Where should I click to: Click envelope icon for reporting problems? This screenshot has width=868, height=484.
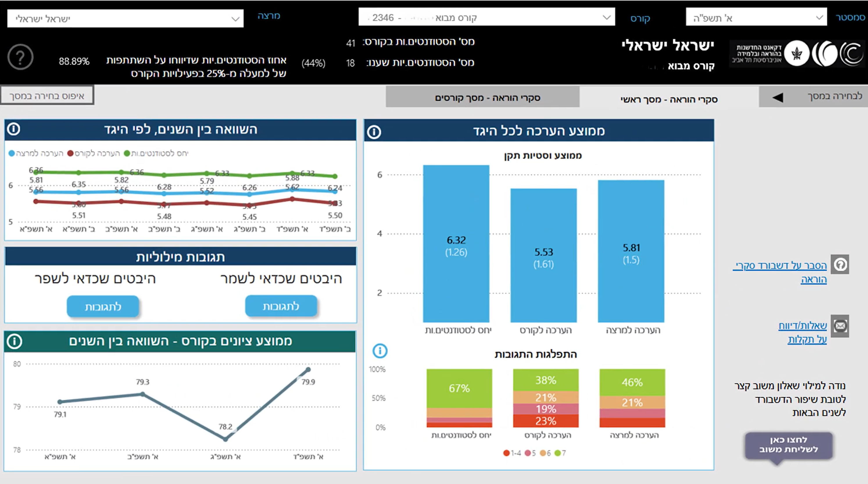coord(840,326)
